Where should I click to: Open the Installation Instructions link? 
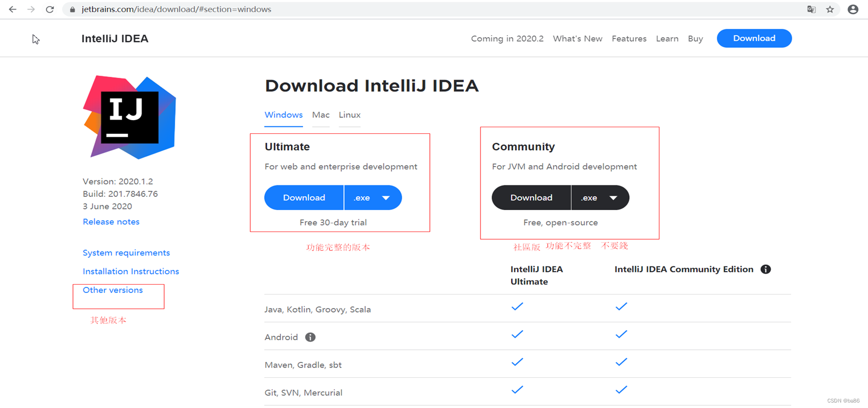(131, 271)
